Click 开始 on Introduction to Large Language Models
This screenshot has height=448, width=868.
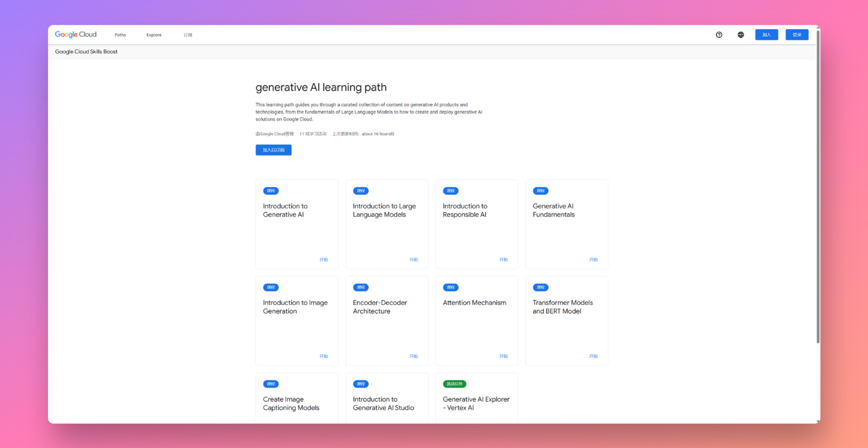(414, 260)
